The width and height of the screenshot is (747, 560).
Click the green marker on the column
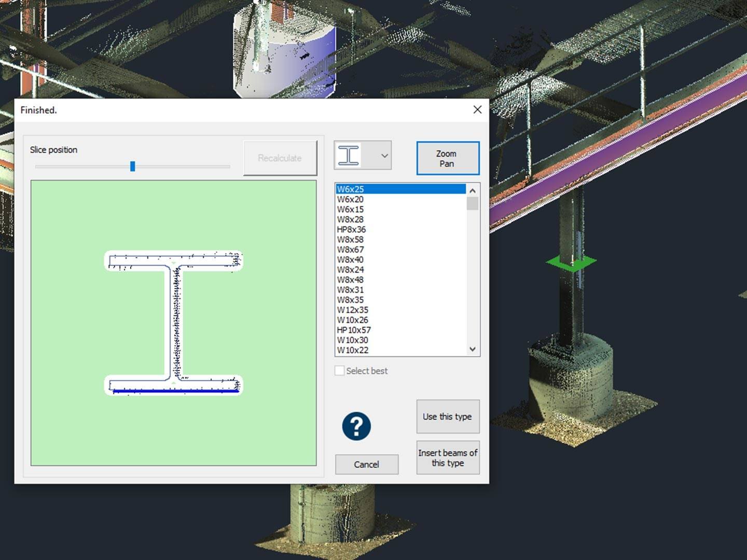tap(571, 262)
